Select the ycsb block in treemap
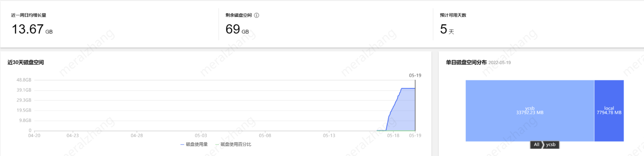This screenshot has height=156, width=644. click(x=530, y=111)
